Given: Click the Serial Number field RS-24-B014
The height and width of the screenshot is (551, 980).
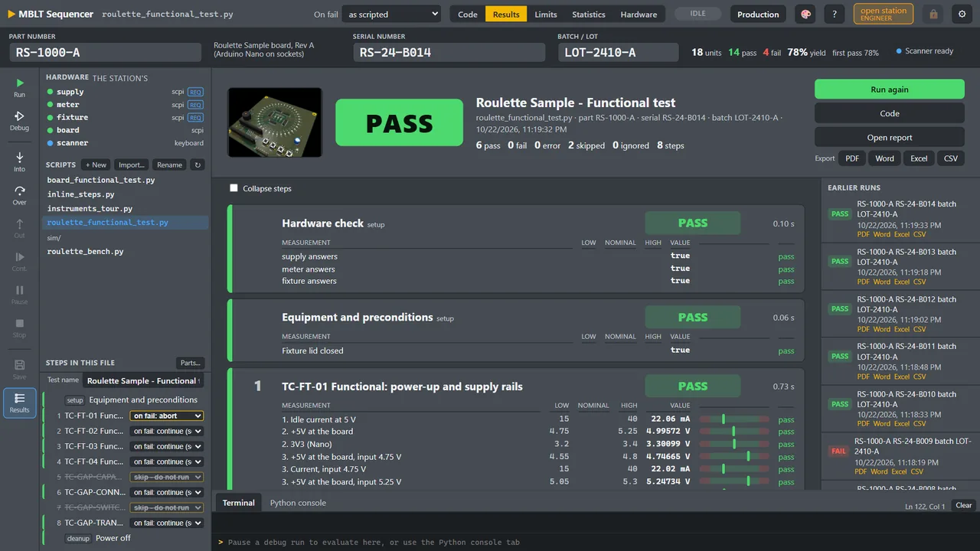Looking at the screenshot, I should (x=449, y=52).
